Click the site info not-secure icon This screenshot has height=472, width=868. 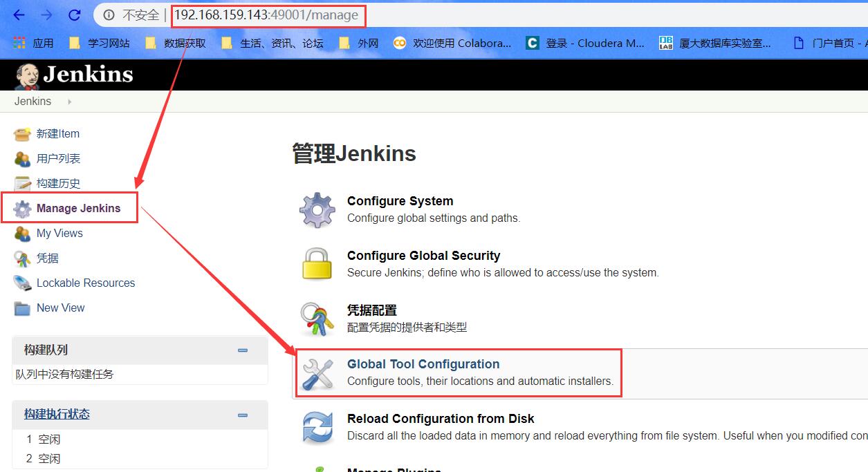pos(109,15)
